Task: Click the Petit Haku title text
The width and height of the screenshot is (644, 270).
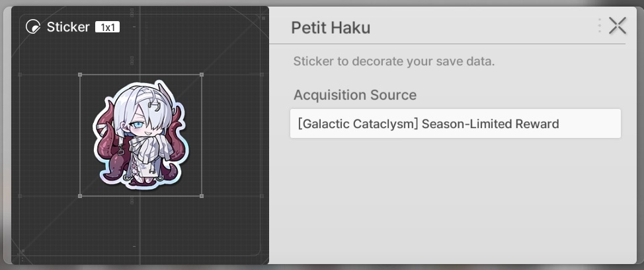Action: coord(331,28)
